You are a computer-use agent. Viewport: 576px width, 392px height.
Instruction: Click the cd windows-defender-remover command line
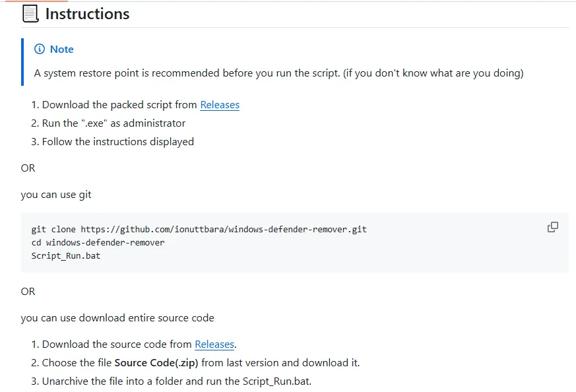(x=98, y=242)
